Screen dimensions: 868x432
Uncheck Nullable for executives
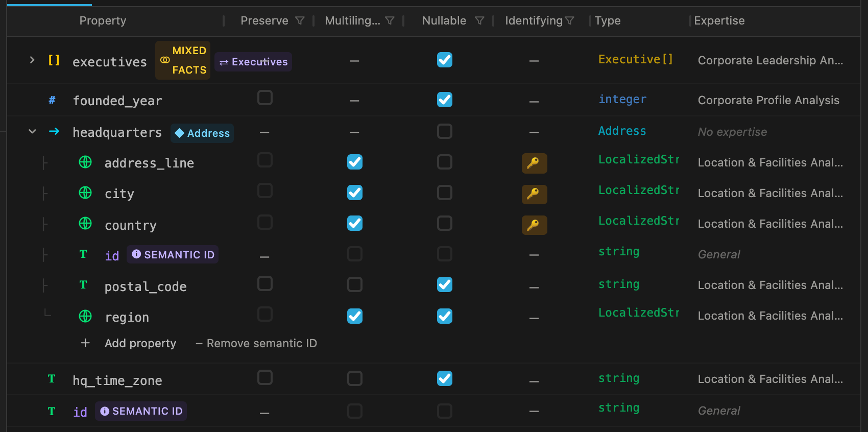(x=445, y=60)
